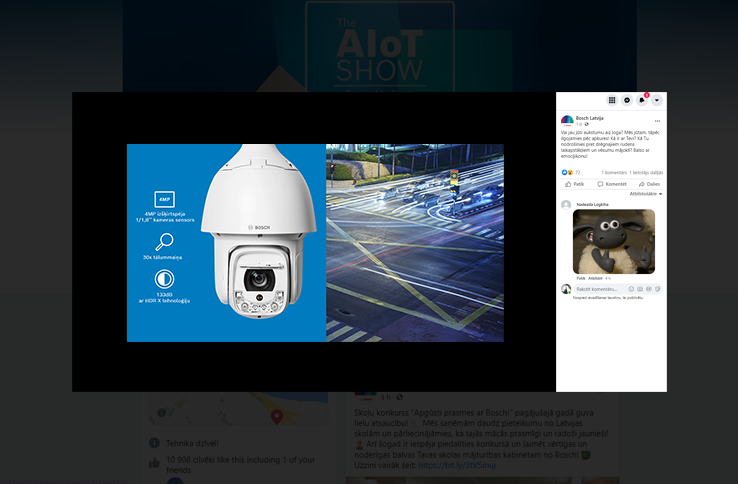Screen dimensions: 738x484
Task: Like the post with Patīk button
Action: pyautogui.click(x=575, y=184)
